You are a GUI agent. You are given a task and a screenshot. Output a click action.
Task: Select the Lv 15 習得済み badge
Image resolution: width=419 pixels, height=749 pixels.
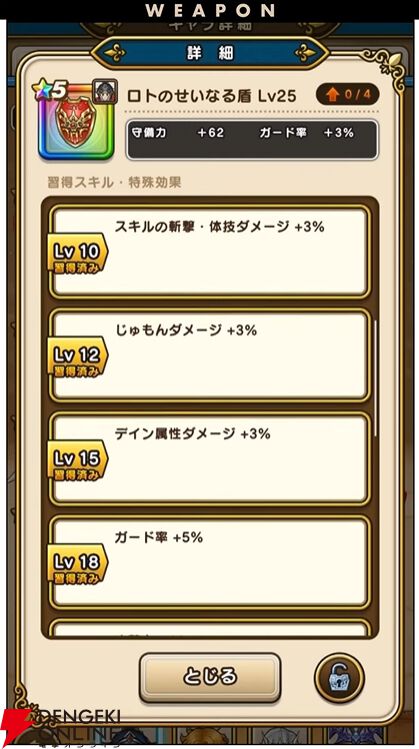[x=77, y=461]
